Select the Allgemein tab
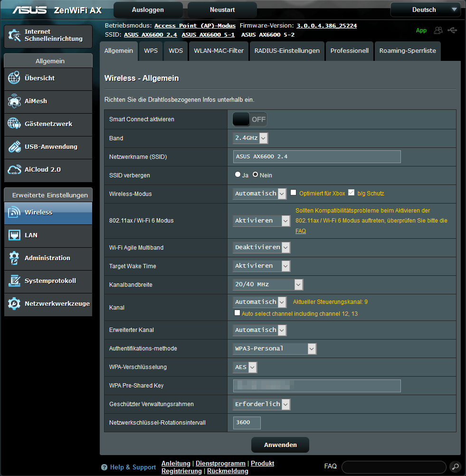This screenshot has height=476, width=466. click(x=119, y=51)
